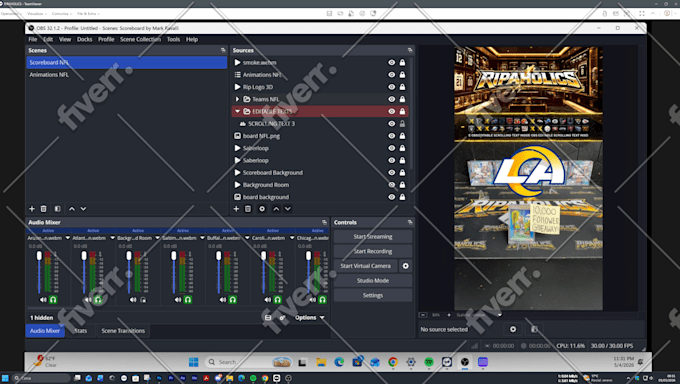Open filters icon next to No source selected
The height and width of the screenshot is (384, 680).
534,329
